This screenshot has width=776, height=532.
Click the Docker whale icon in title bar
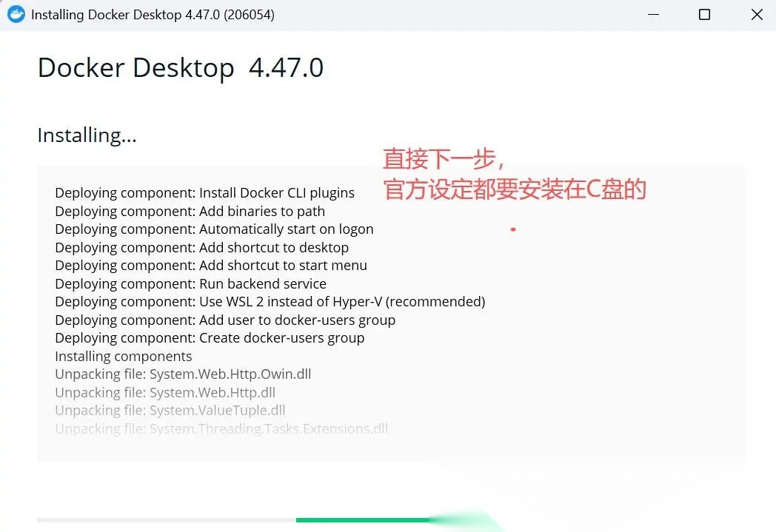pyautogui.click(x=16, y=14)
